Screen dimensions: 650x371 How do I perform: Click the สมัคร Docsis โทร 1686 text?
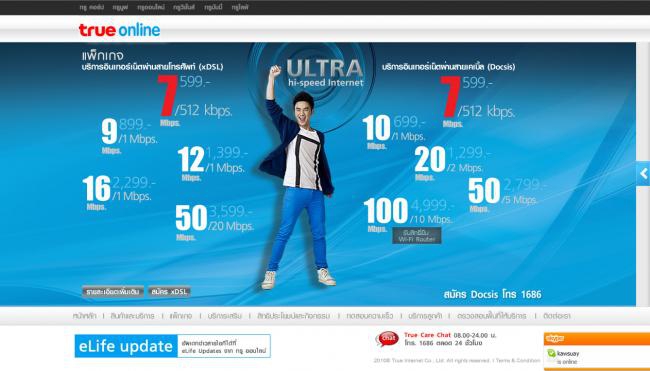[x=492, y=294]
